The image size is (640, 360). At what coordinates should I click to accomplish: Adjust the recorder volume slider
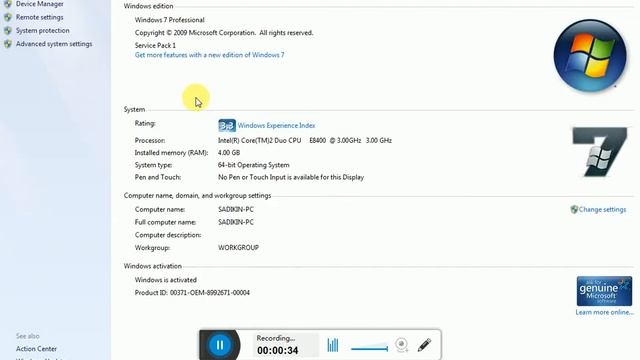click(x=369, y=348)
